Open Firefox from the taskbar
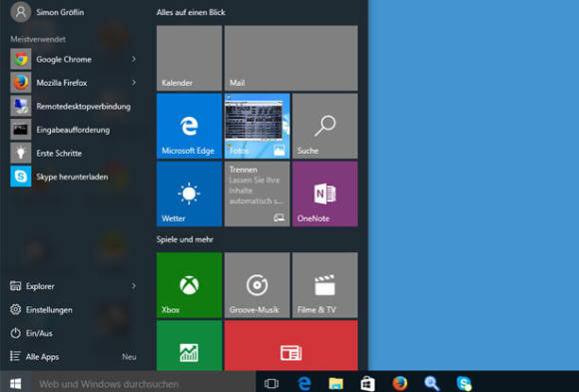The height and width of the screenshot is (392, 579). click(x=400, y=384)
